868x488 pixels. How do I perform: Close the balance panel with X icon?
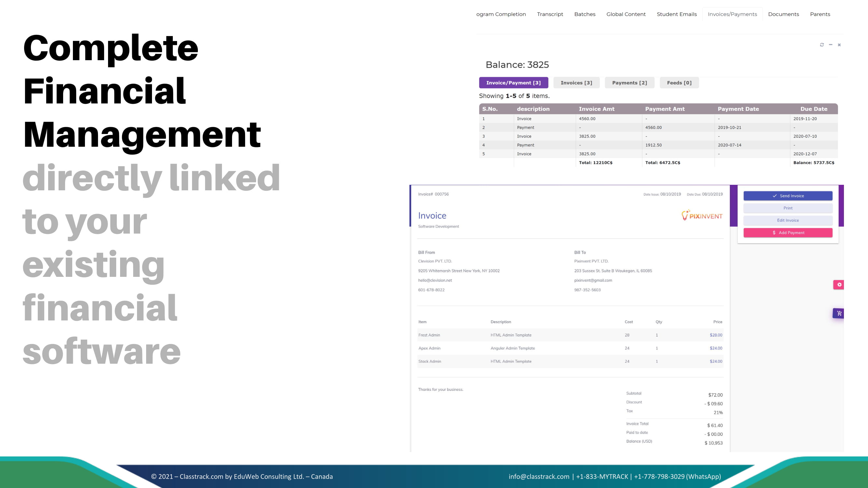(839, 45)
